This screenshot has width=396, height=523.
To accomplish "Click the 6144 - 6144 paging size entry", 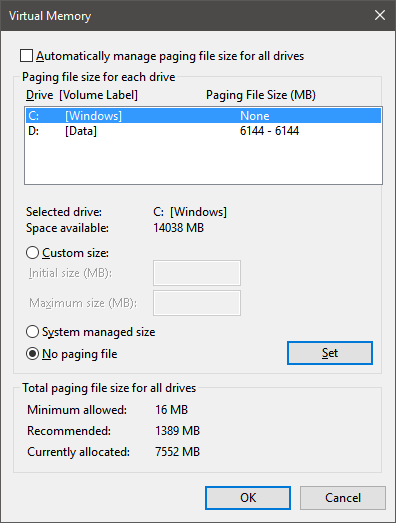I will tap(269, 131).
